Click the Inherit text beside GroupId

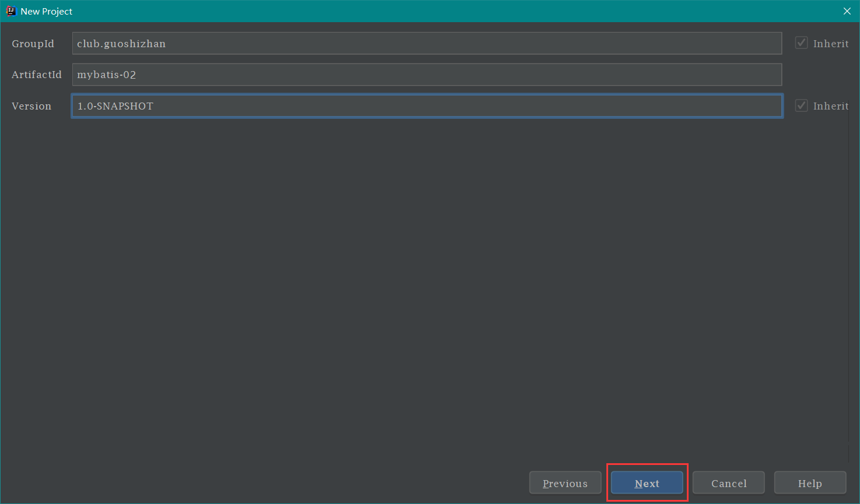830,44
